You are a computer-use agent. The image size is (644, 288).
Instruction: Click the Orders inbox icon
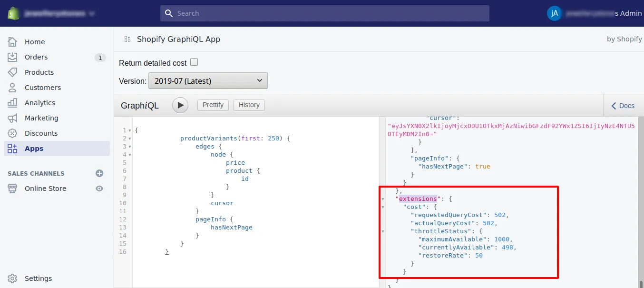pyautogui.click(x=13, y=57)
